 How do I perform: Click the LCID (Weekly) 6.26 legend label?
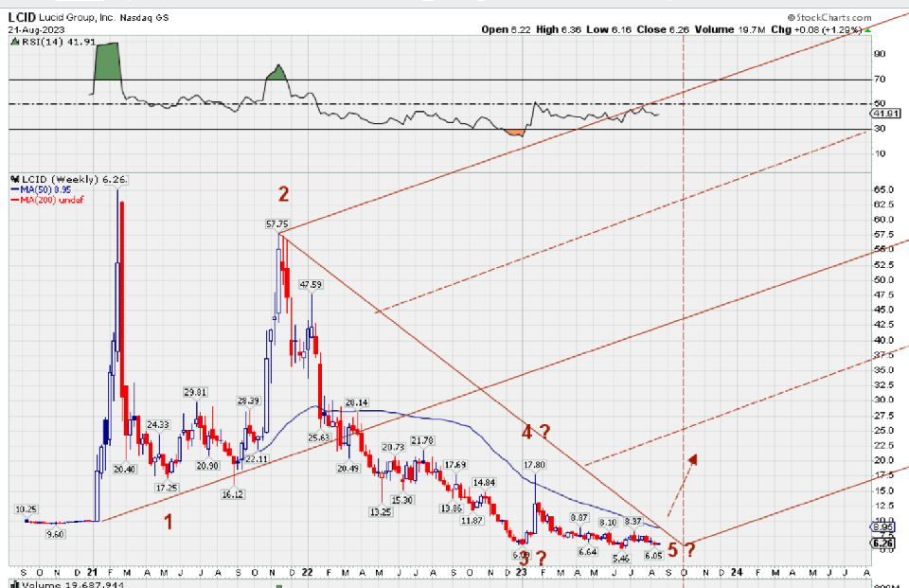pyautogui.click(x=74, y=179)
